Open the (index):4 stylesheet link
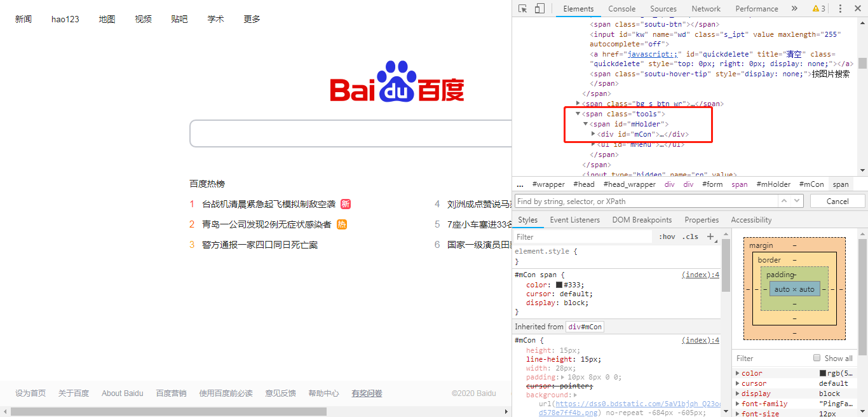 point(700,274)
